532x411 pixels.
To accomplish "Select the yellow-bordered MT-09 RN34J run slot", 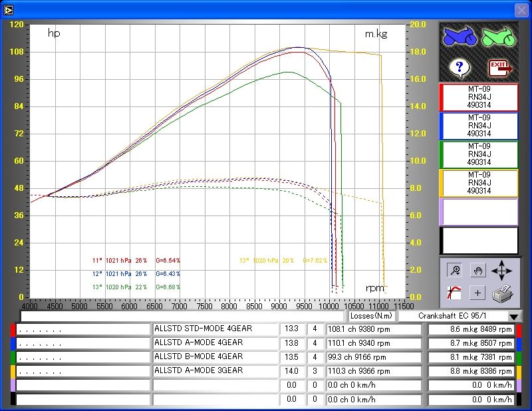I will click(x=479, y=183).
